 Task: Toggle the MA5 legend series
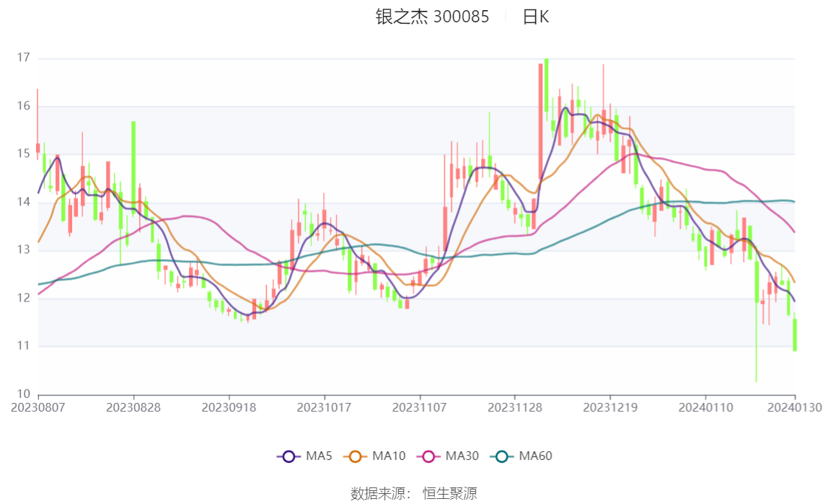304,456
